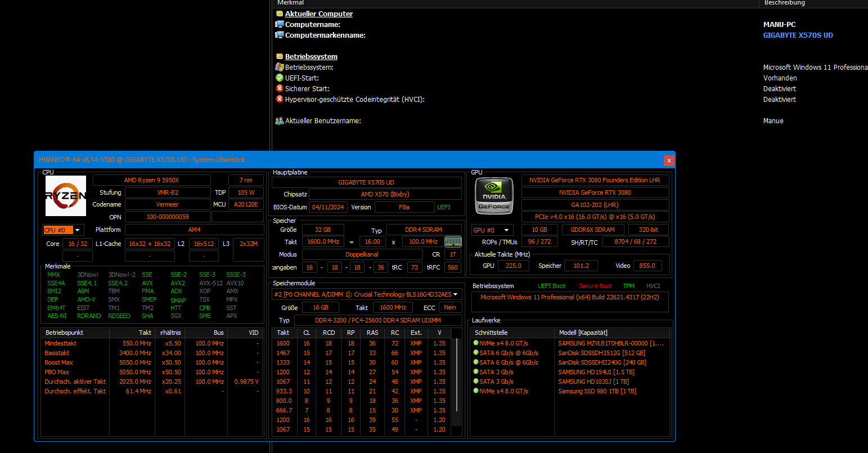Open the Aktueller Computer heading link
Screen dimensions: 868x453
coord(319,14)
